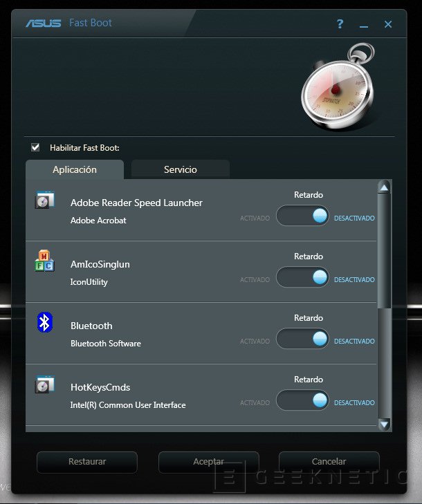This screenshot has height=504, width=422.
Task: Click Retardo label in Adobe Reader row
Action: 308,195
